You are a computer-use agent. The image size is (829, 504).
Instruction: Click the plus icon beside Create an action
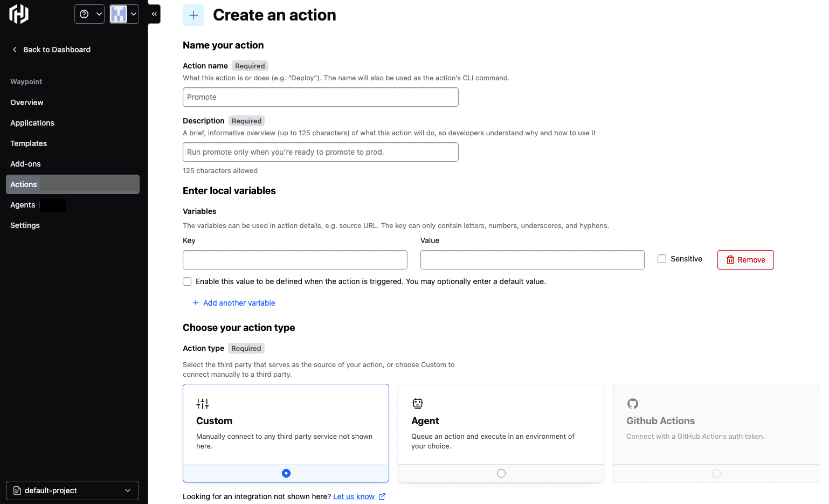click(x=194, y=15)
